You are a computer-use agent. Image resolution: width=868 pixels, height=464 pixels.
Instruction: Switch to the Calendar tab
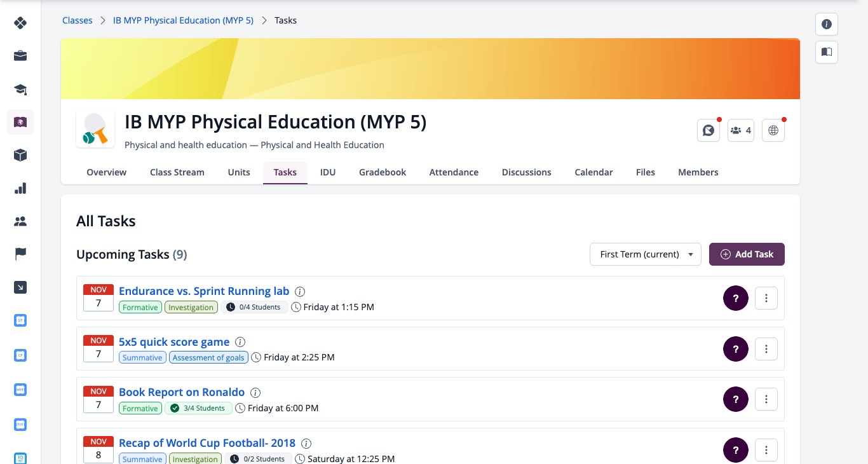593,172
